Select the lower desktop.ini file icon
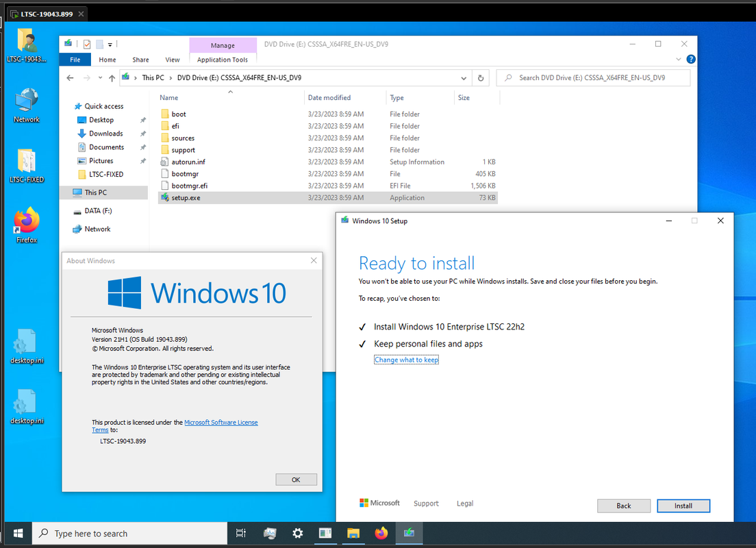This screenshot has width=756, height=548. click(x=27, y=407)
